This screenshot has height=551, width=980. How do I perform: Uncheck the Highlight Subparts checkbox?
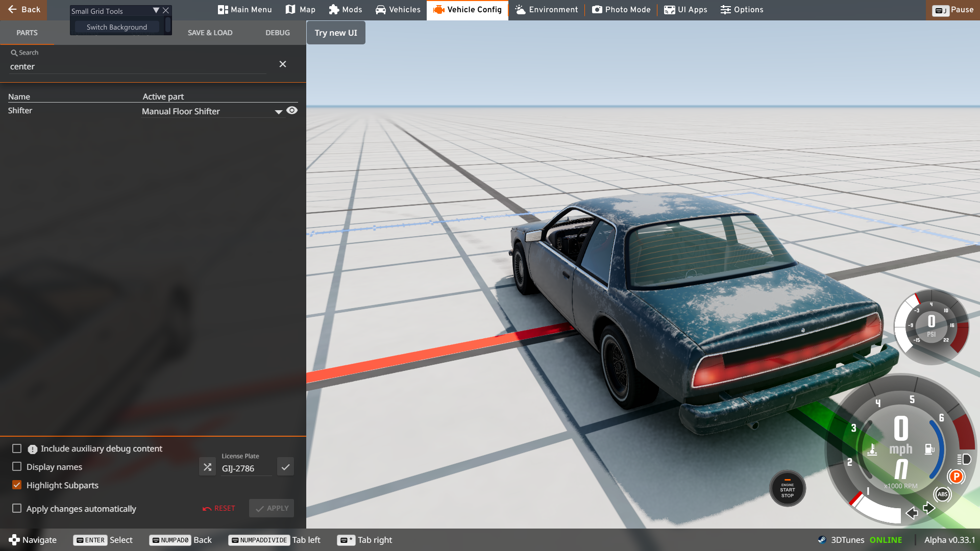pos(17,485)
